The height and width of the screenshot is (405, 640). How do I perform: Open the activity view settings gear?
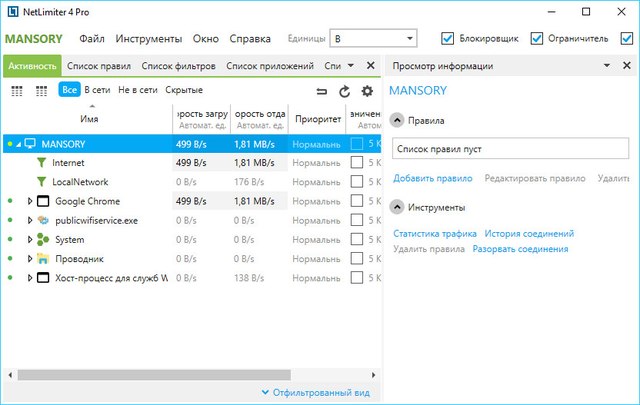tap(367, 90)
